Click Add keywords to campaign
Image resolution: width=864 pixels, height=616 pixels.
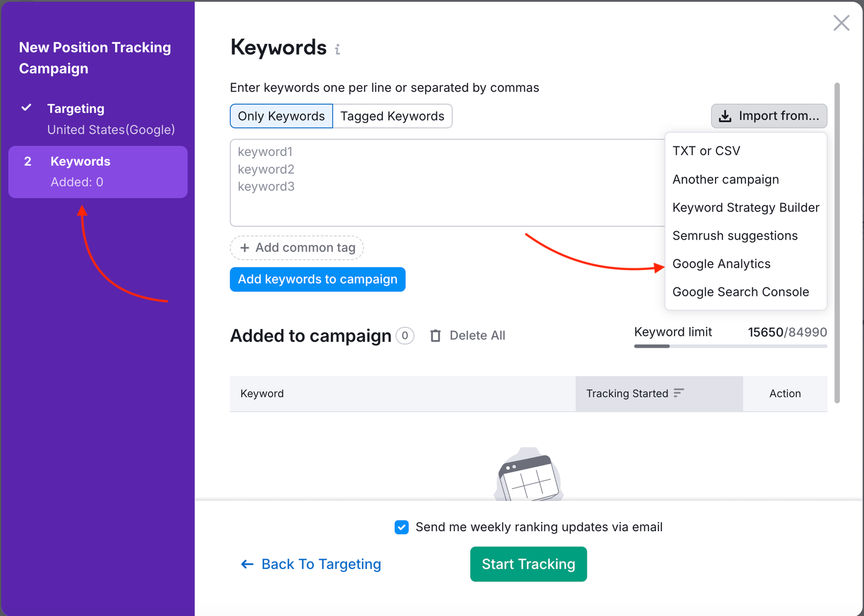pos(318,279)
